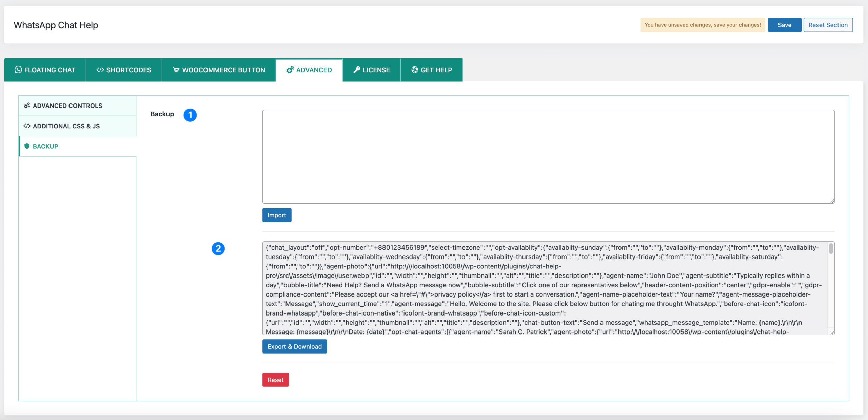Viewport: 868px width, 420px height.
Task: Click the Import button
Action: [x=277, y=215]
